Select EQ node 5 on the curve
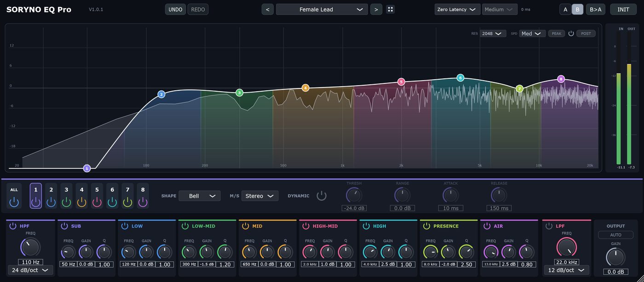 pyautogui.click(x=401, y=82)
